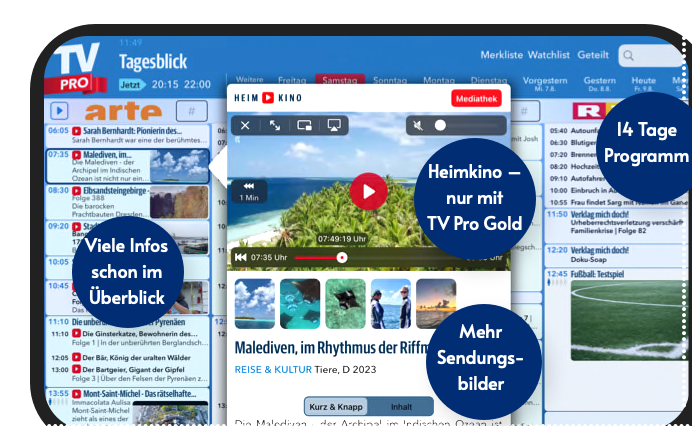Select the Gestern day tab
The image size is (692, 426).
(599, 83)
